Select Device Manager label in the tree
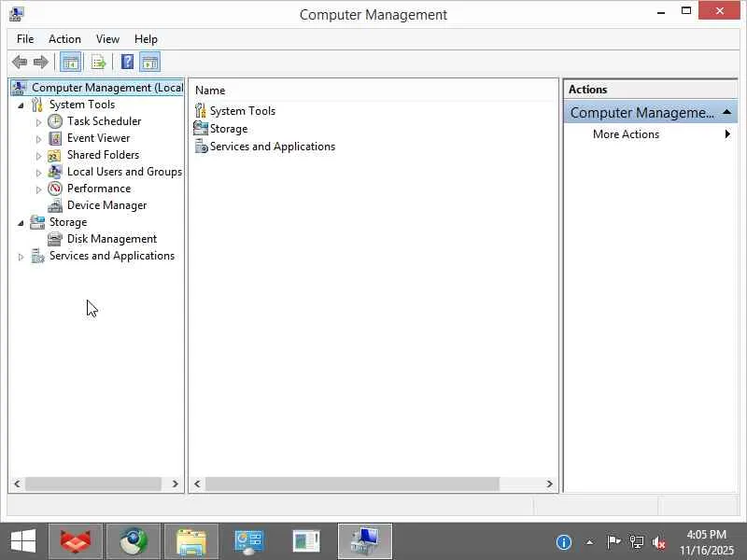The width and height of the screenshot is (747, 560). point(106,205)
